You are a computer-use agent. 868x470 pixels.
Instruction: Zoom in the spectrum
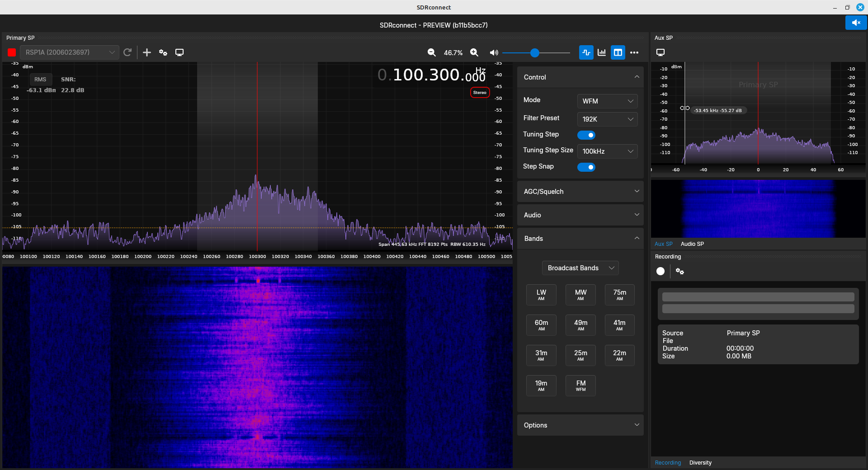click(474, 52)
